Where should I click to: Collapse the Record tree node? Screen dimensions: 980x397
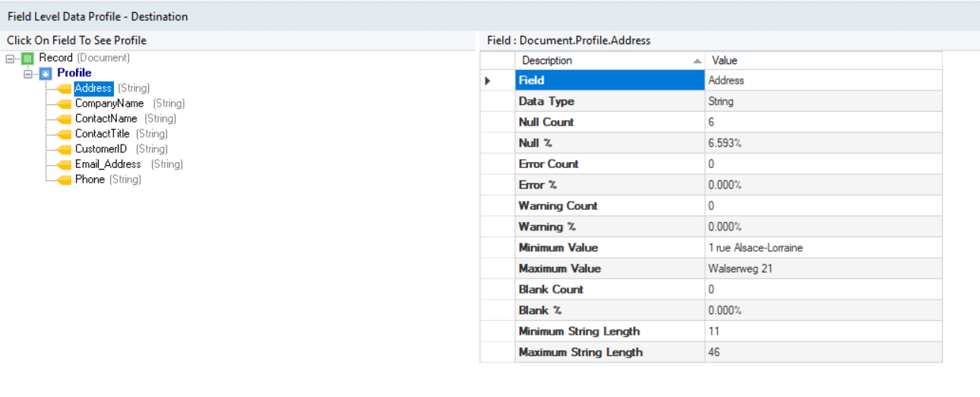coord(10,59)
